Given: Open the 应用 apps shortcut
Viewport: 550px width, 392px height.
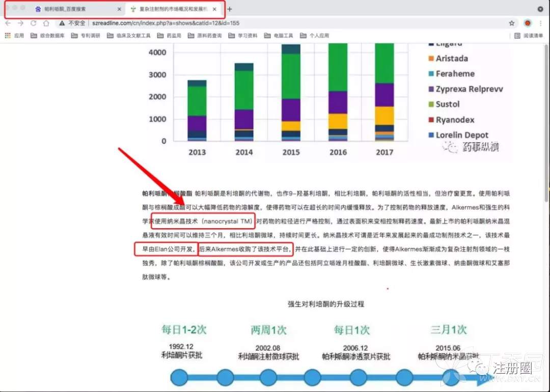Looking at the screenshot, I should 14,36.
